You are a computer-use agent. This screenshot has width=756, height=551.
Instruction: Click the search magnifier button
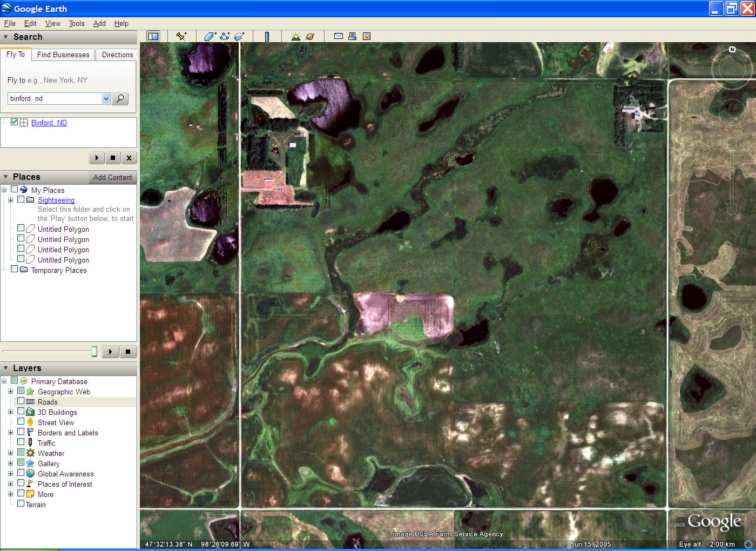pos(120,98)
